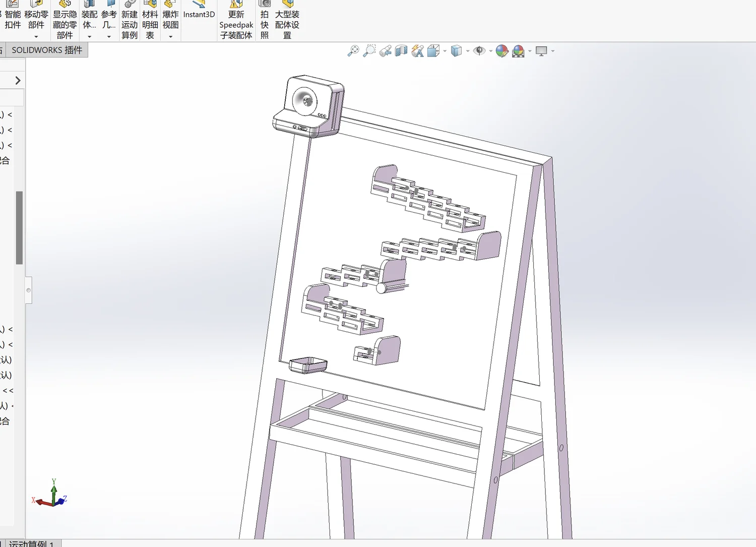
Task: Toggle Instant3D mode
Action: [x=199, y=10]
